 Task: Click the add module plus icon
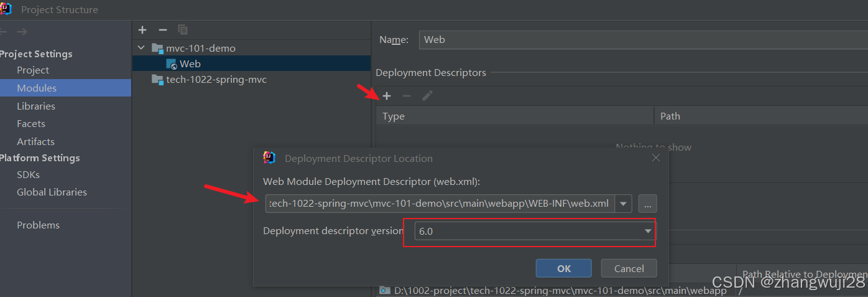(x=142, y=30)
